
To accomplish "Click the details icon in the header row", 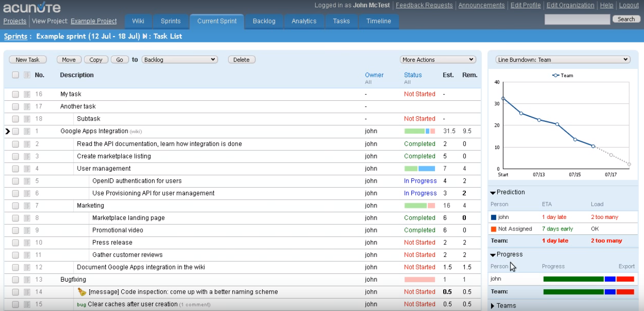I will pos(27,75).
